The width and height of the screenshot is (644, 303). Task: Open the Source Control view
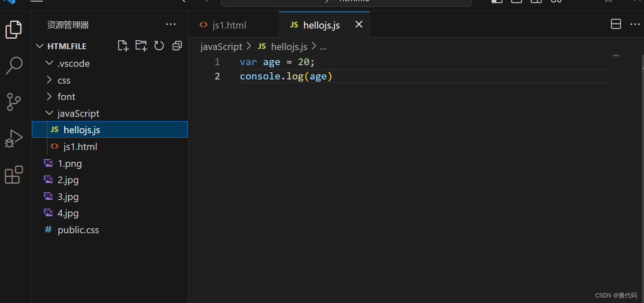[x=14, y=102]
